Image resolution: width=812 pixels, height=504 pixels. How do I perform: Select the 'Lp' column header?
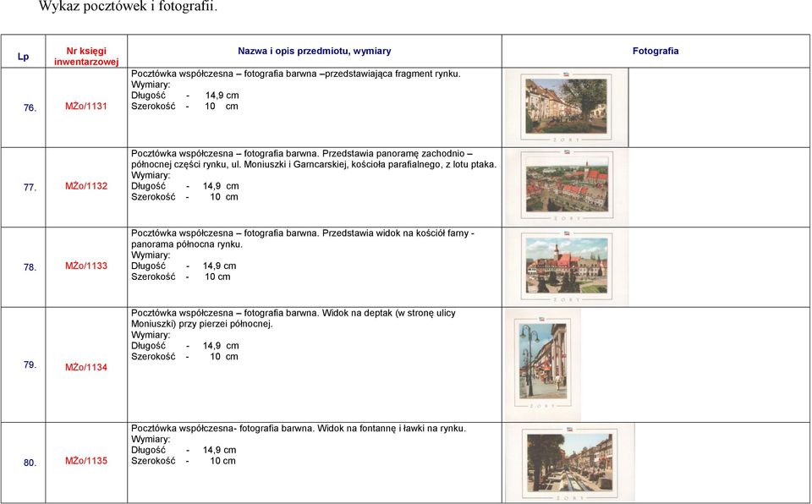tap(24, 57)
